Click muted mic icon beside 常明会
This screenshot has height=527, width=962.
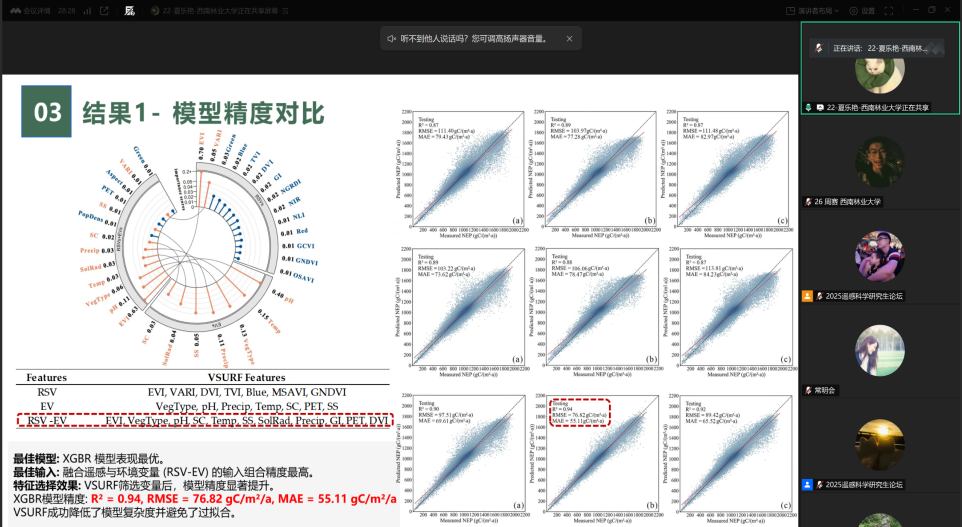[x=808, y=390]
